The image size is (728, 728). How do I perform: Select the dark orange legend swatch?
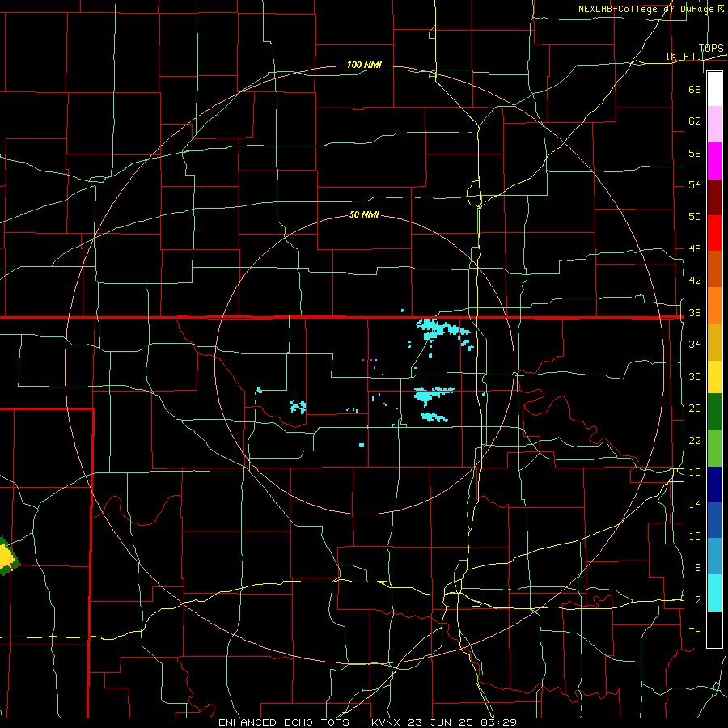pyautogui.click(x=714, y=269)
